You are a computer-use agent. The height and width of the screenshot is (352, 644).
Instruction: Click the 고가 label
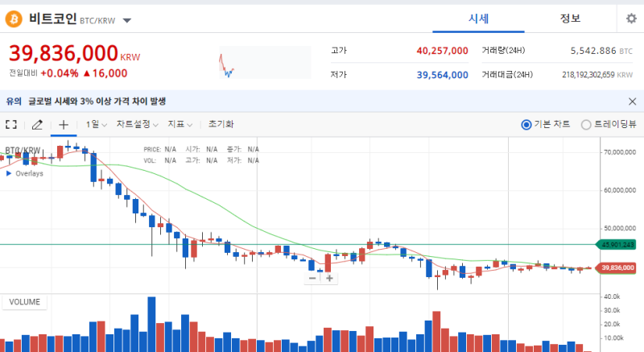coord(339,51)
